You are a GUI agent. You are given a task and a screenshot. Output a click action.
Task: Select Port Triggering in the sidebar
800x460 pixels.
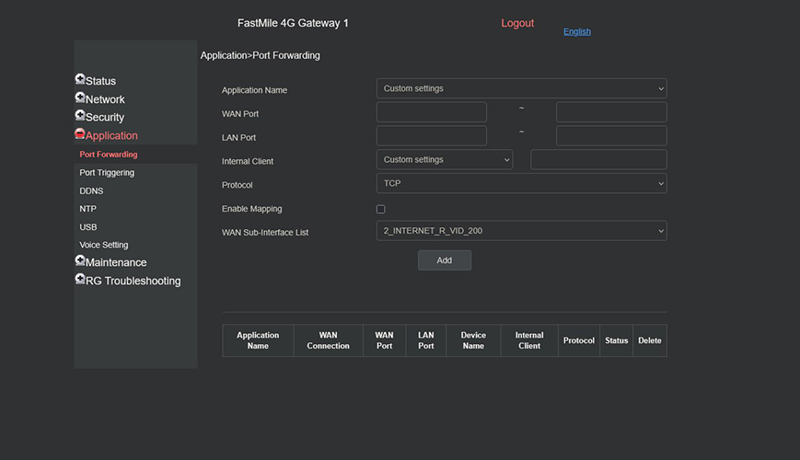pyautogui.click(x=107, y=173)
